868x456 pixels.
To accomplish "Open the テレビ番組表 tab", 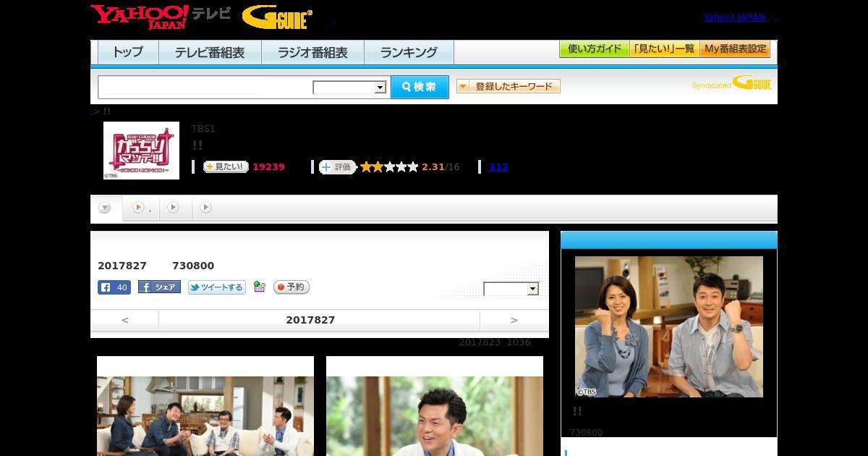I will pos(210,52).
